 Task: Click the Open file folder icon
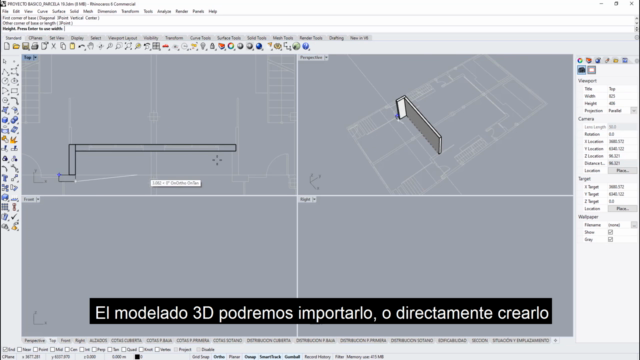tap(16, 47)
